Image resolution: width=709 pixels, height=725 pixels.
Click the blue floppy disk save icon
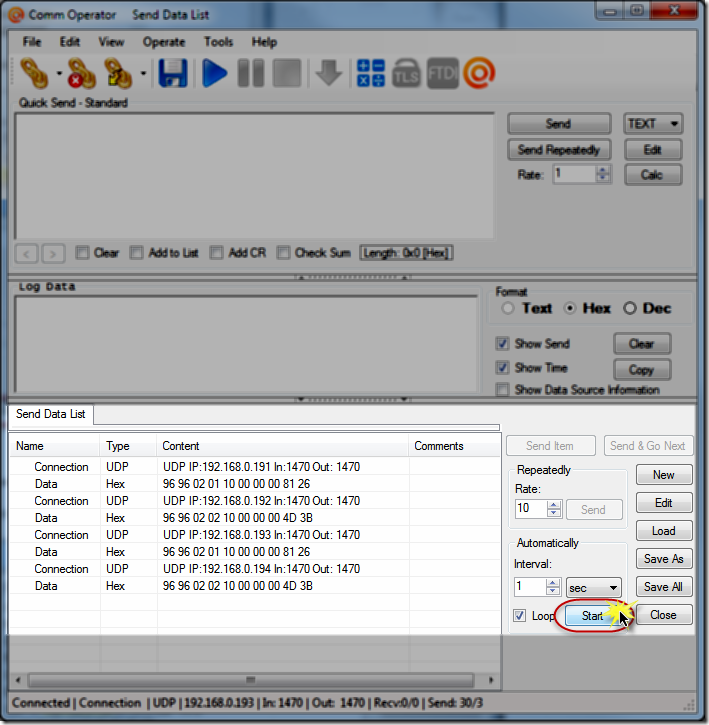coord(173,73)
